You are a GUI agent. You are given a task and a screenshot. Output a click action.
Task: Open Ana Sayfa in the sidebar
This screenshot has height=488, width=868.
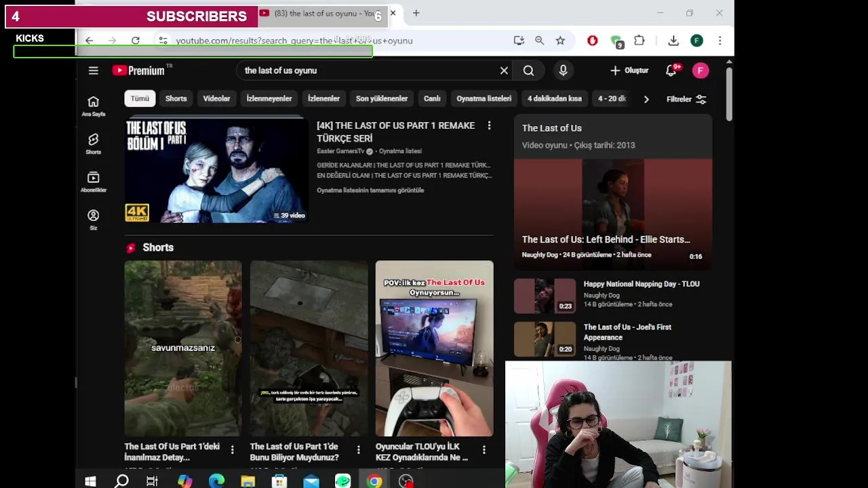[x=94, y=106]
